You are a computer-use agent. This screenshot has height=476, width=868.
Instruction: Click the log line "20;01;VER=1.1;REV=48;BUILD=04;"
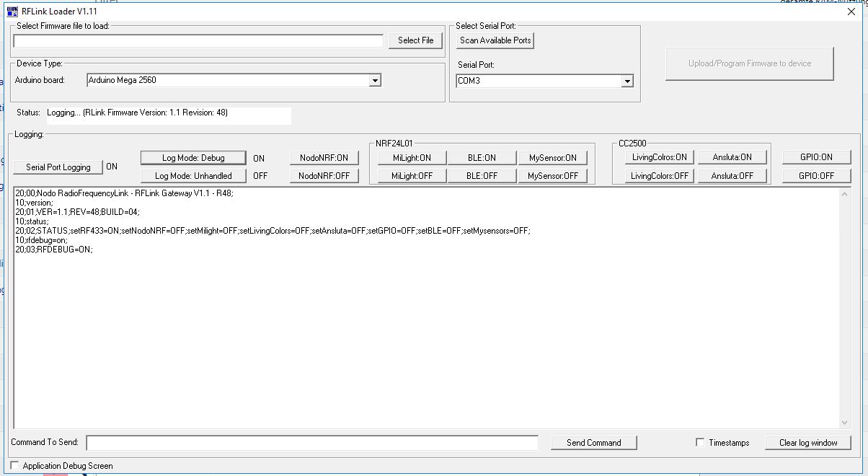coord(77,212)
